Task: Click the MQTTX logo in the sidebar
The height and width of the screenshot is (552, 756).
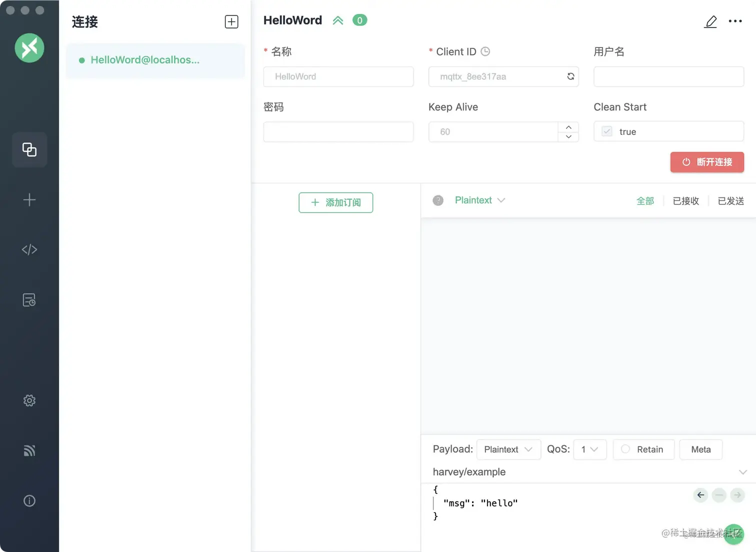Action: [29, 48]
